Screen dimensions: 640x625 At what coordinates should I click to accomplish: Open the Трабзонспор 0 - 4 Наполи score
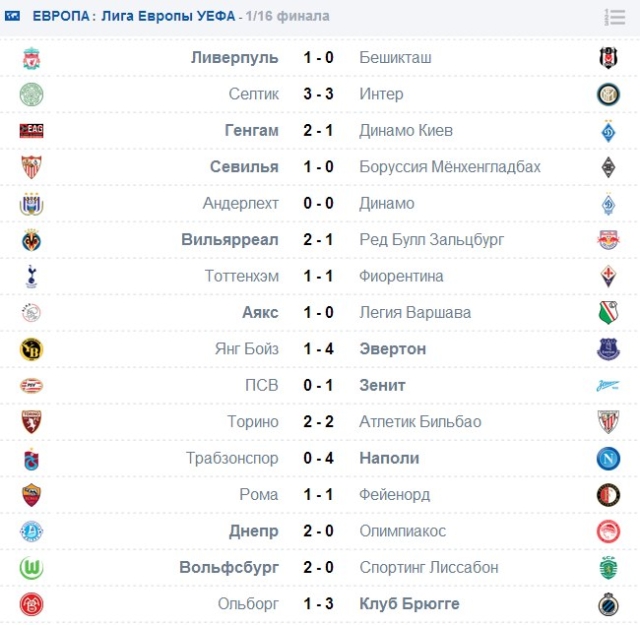point(318,458)
